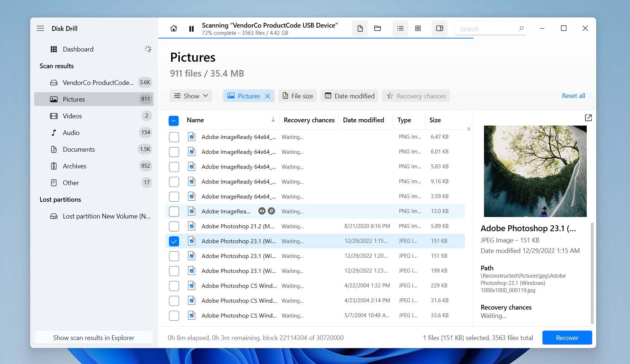630x364 pixels.
Task: Click the preview image thumbnail
Action: tap(535, 171)
